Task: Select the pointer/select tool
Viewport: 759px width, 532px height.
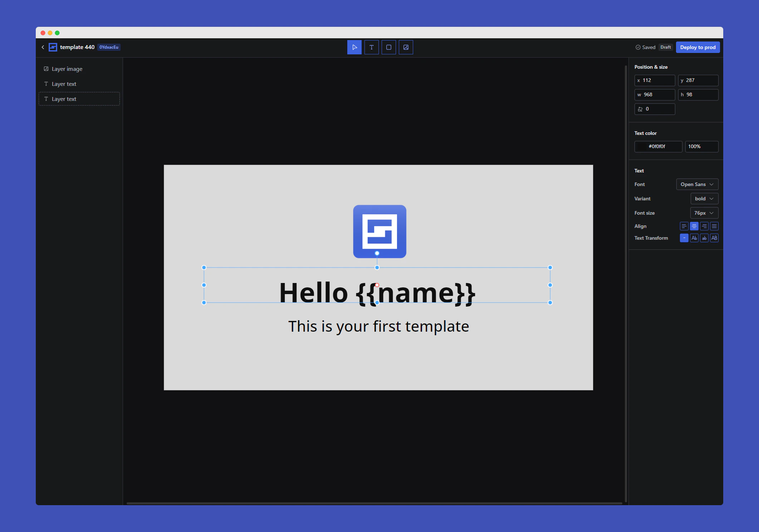Action: pos(354,47)
